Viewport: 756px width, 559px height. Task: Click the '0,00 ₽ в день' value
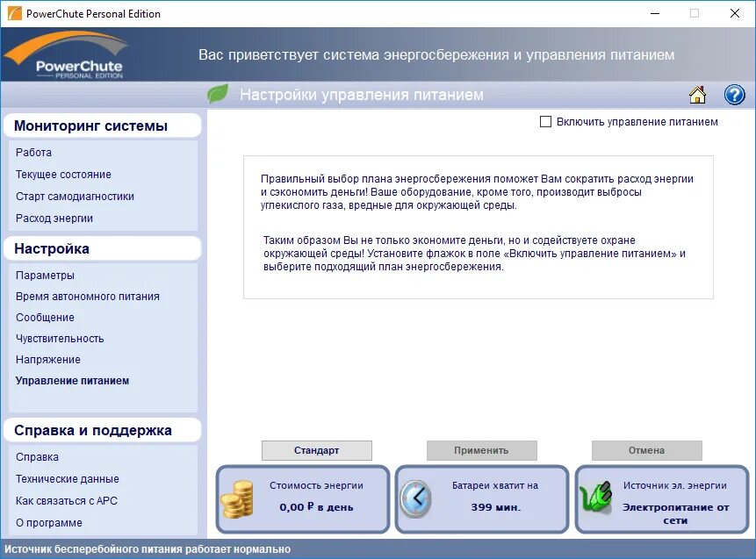(x=316, y=507)
